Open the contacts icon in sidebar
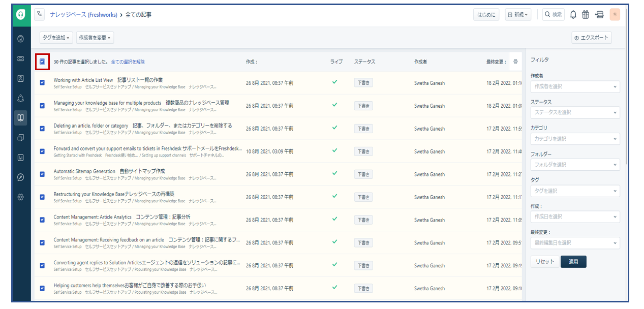The width and height of the screenshot is (644, 309). pyautogui.click(x=21, y=78)
